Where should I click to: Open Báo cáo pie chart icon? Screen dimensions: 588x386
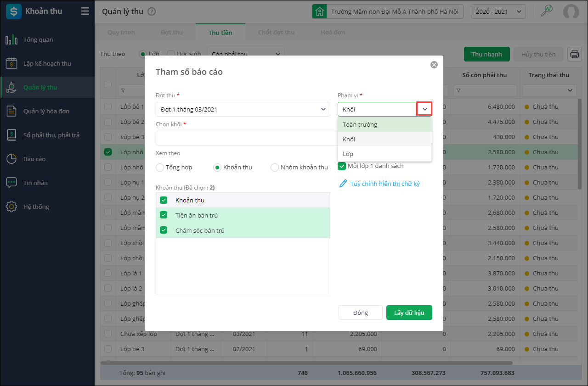11,159
